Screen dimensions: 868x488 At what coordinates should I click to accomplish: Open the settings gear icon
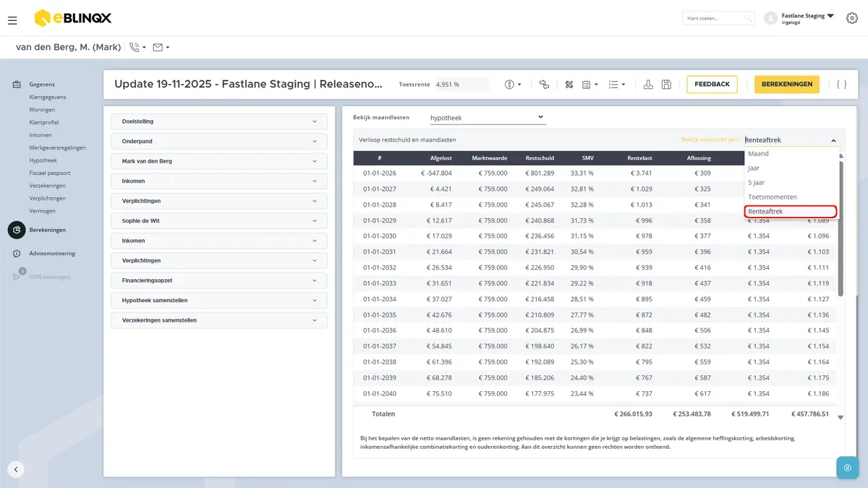851,18
